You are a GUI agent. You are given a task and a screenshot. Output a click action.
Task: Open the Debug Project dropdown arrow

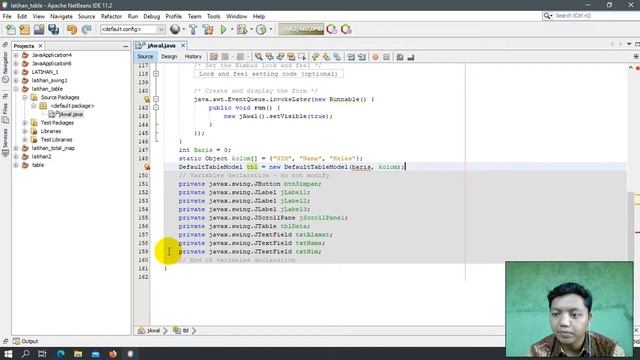click(251, 29)
